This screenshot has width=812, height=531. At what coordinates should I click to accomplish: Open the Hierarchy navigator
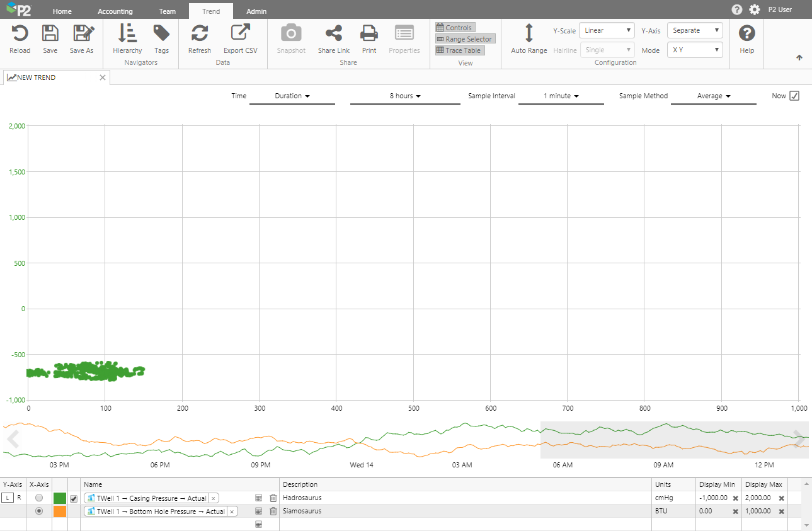127,33
